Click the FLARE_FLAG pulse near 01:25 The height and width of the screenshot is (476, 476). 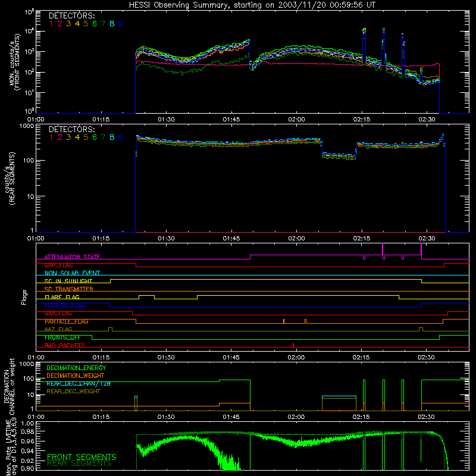coord(146,297)
